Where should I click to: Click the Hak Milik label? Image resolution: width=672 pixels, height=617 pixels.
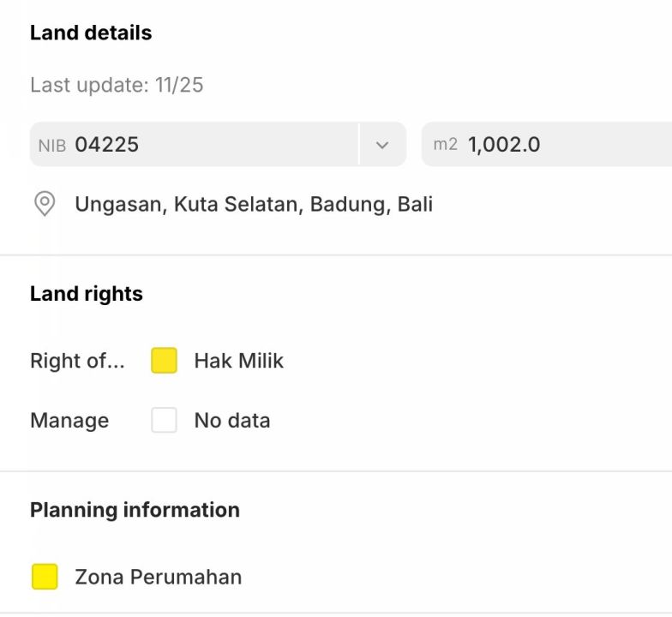238,361
